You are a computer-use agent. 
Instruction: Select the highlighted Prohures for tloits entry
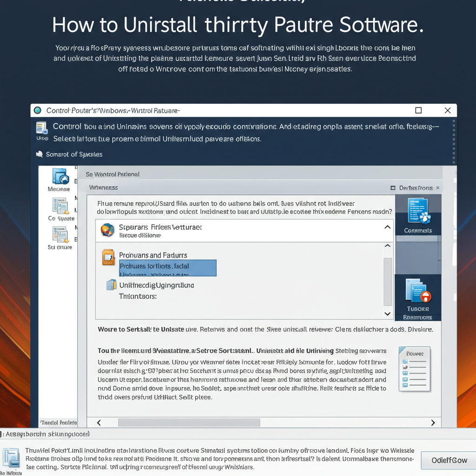167,268
